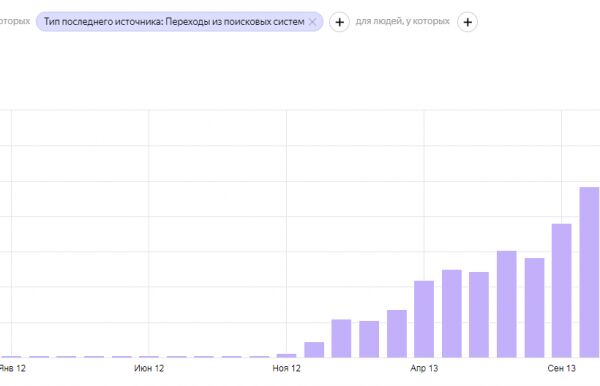Click the 'Июн 12' axis label
Viewport: 600px width, 386px height.
[149, 368]
